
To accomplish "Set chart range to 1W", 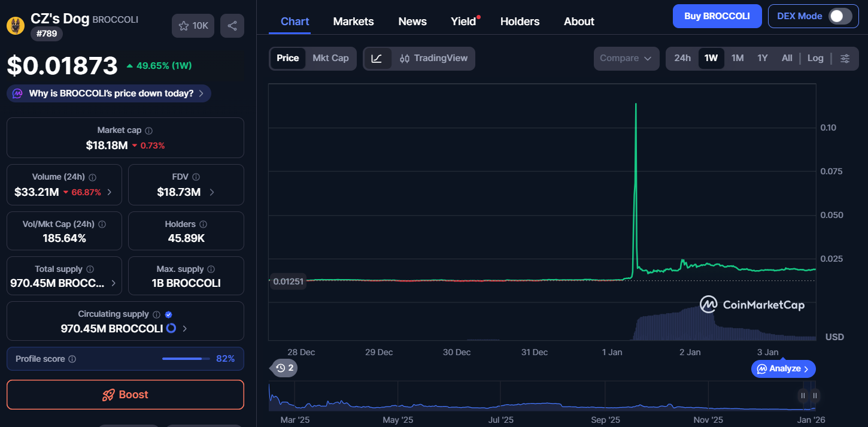I will coord(711,58).
